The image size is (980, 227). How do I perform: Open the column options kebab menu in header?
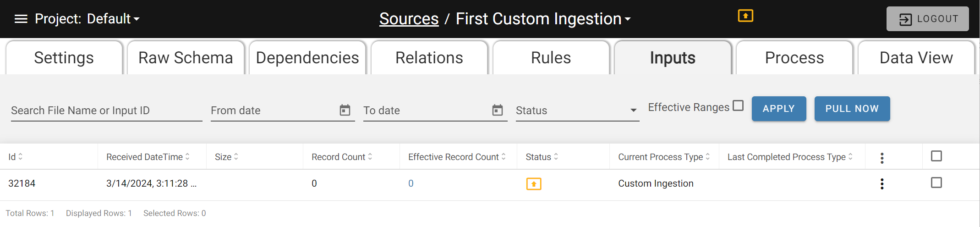[882, 158]
